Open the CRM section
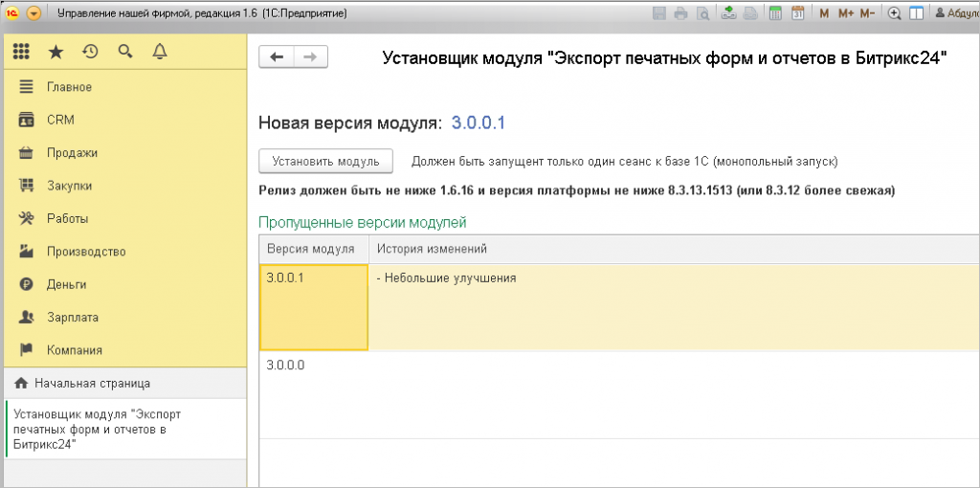Image resolution: width=980 pixels, height=488 pixels. 59,120
